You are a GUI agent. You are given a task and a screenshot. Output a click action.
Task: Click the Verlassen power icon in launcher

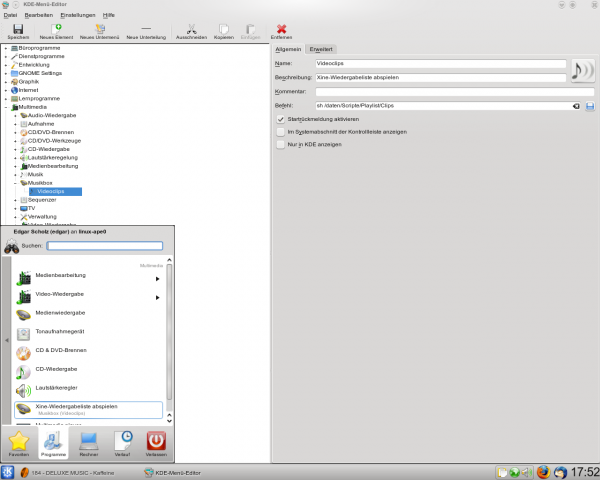156,441
